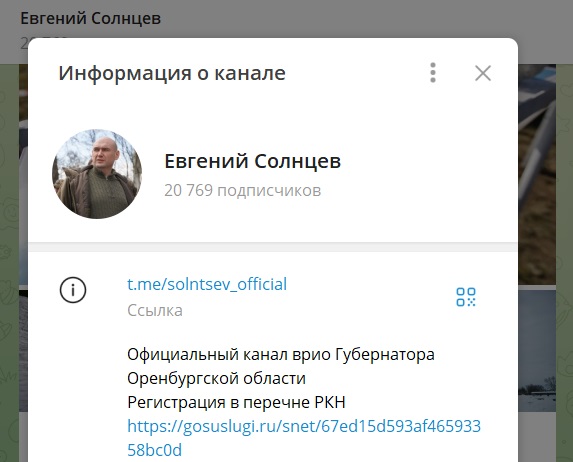Click the divider strip below profile section
573x462 pixels.
(x=273, y=247)
